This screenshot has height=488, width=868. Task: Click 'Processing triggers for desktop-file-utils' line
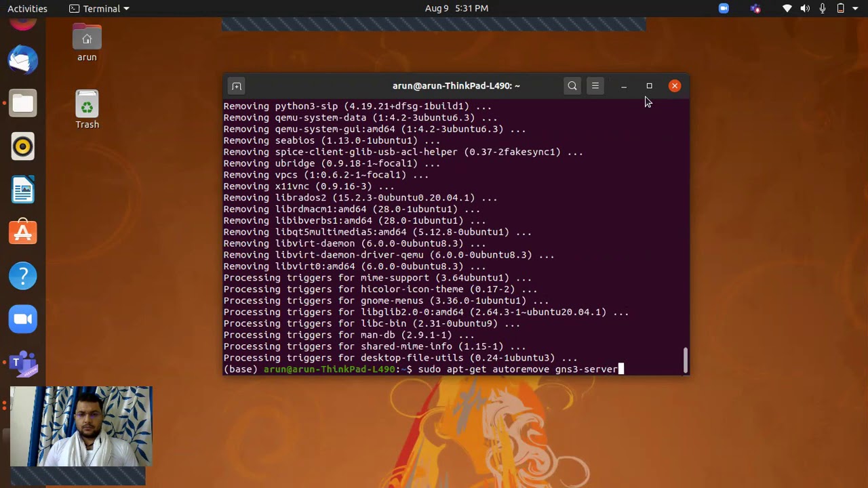[401, 358]
